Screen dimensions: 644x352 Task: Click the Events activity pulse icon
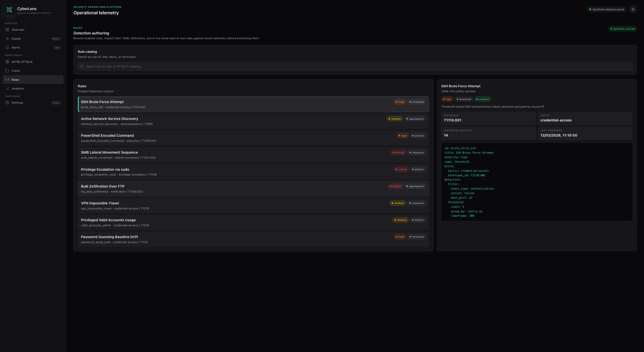click(7, 39)
